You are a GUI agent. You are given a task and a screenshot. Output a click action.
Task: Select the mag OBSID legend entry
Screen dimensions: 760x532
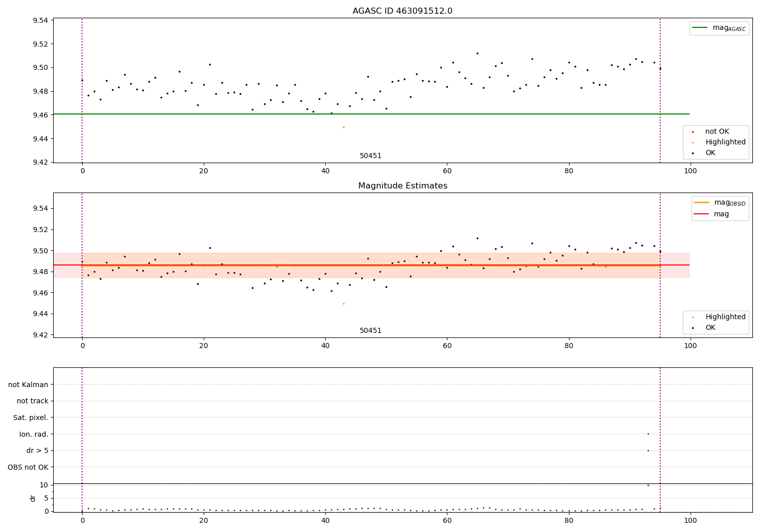(x=719, y=203)
